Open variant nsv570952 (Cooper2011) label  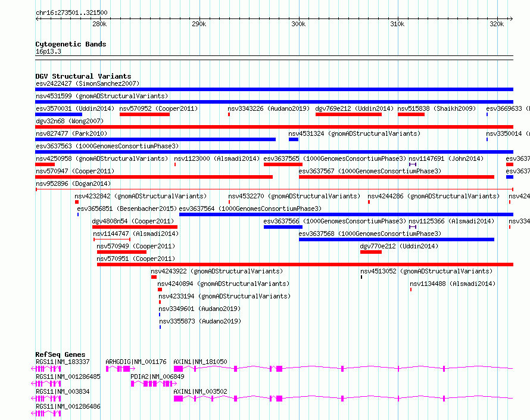tap(158, 108)
